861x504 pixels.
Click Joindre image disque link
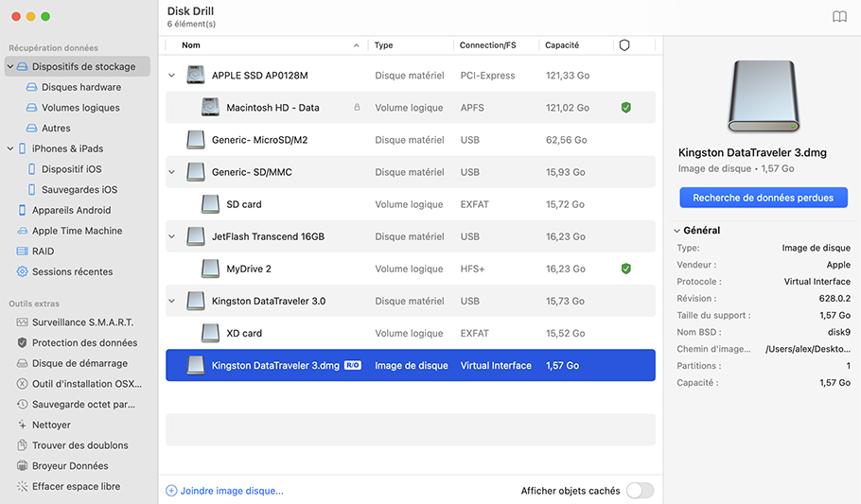[x=232, y=491]
